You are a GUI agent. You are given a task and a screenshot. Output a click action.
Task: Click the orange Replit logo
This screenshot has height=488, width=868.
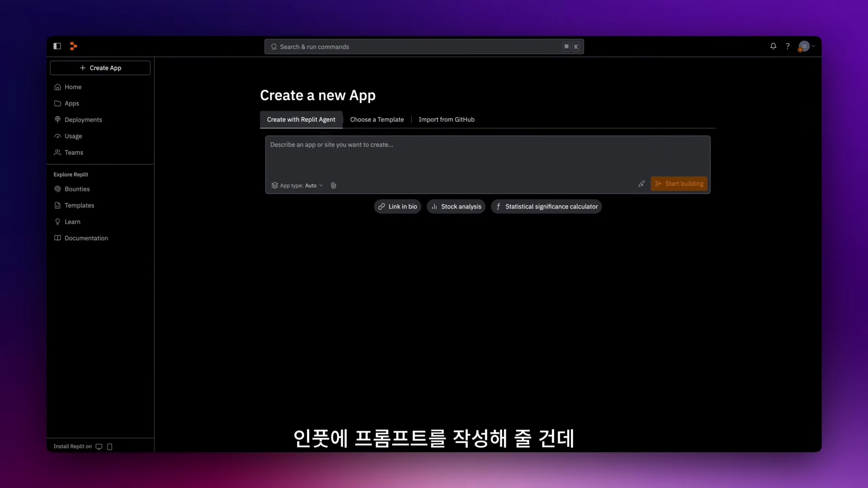(74, 46)
